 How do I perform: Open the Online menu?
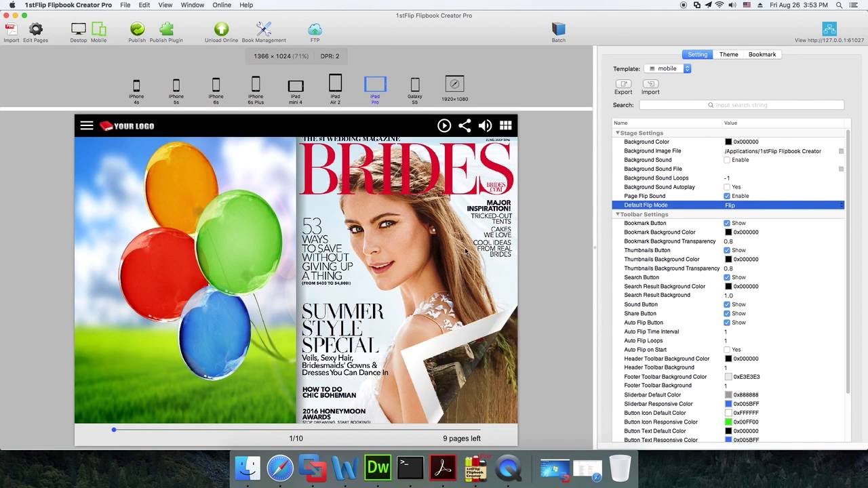tap(222, 5)
